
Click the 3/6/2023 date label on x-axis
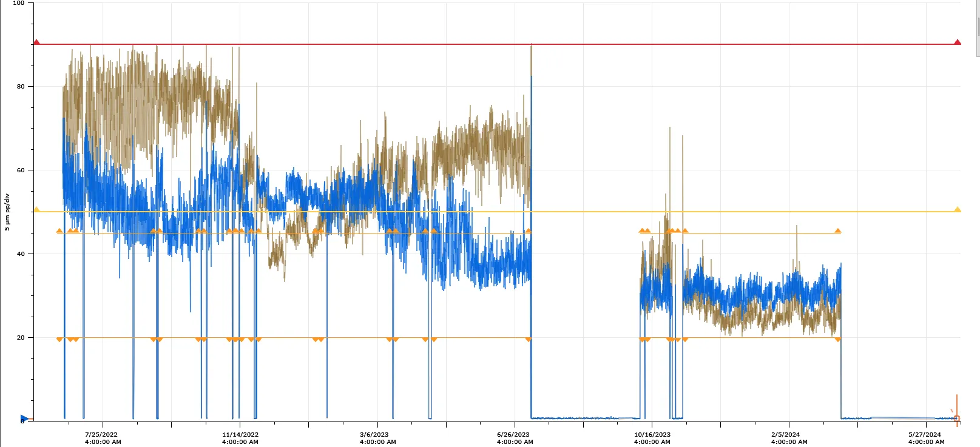click(377, 438)
